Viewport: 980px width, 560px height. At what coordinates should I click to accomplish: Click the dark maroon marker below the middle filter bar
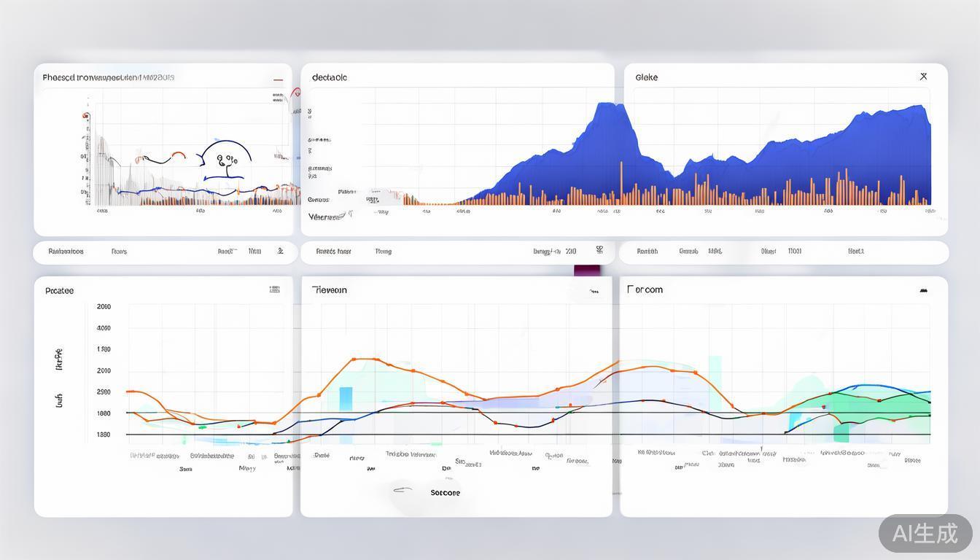pyautogui.click(x=587, y=271)
